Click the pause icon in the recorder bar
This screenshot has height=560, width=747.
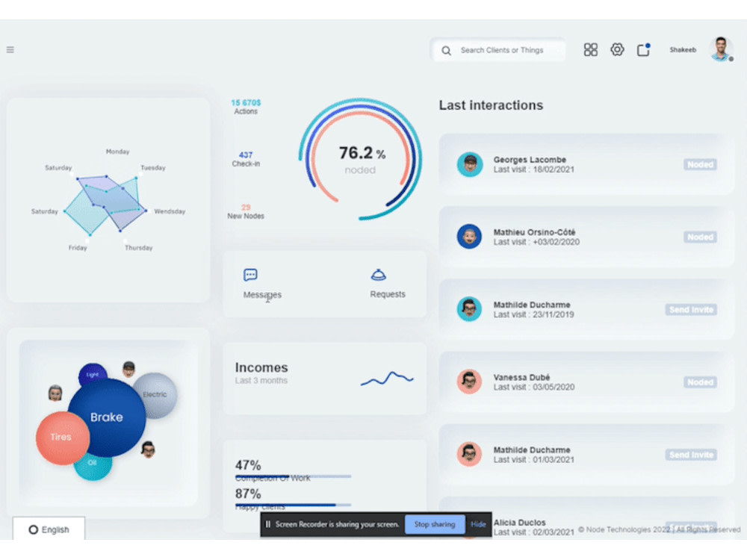[x=267, y=524]
